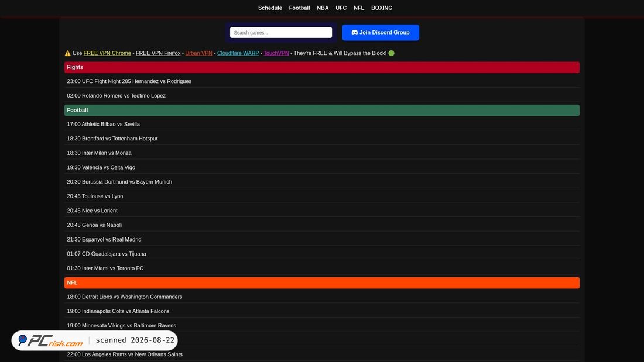Open Indianapolis Colts vs Atlanta Falcons game
The height and width of the screenshot is (362, 644).
coord(321,311)
